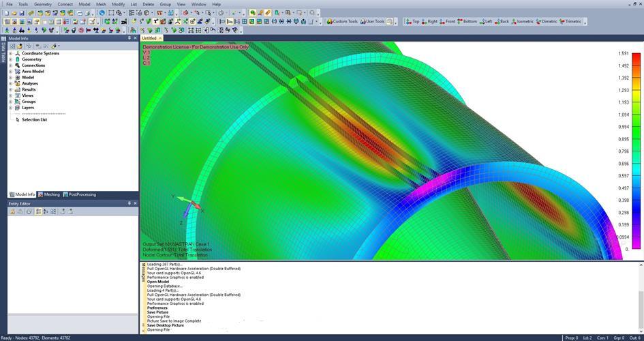Image resolution: width=644 pixels, height=341 pixels.
Task: Click the New model toolbar icon
Action: (x=6, y=13)
